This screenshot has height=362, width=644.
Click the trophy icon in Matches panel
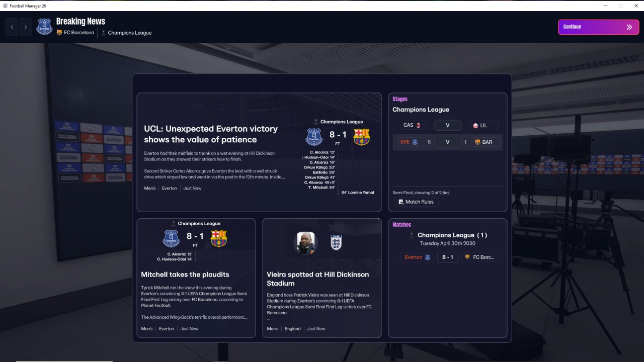pyautogui.click(x=412, y=235)
